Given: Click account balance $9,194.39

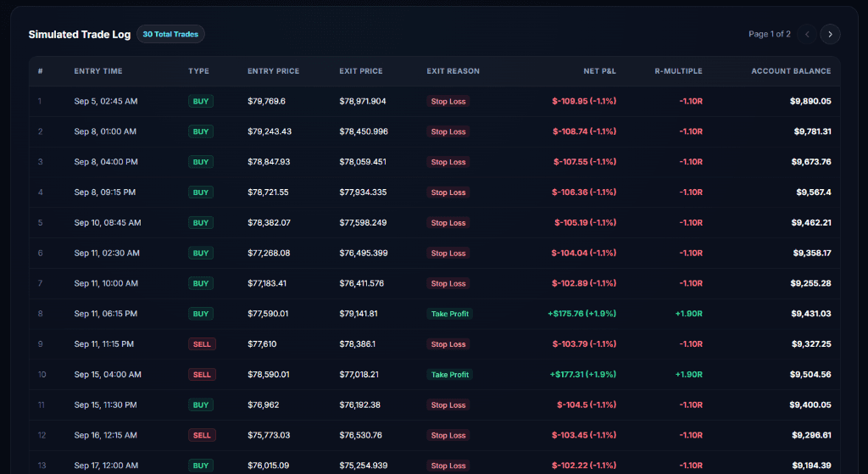Looking at the screenshot, I should tap(811, 466).
